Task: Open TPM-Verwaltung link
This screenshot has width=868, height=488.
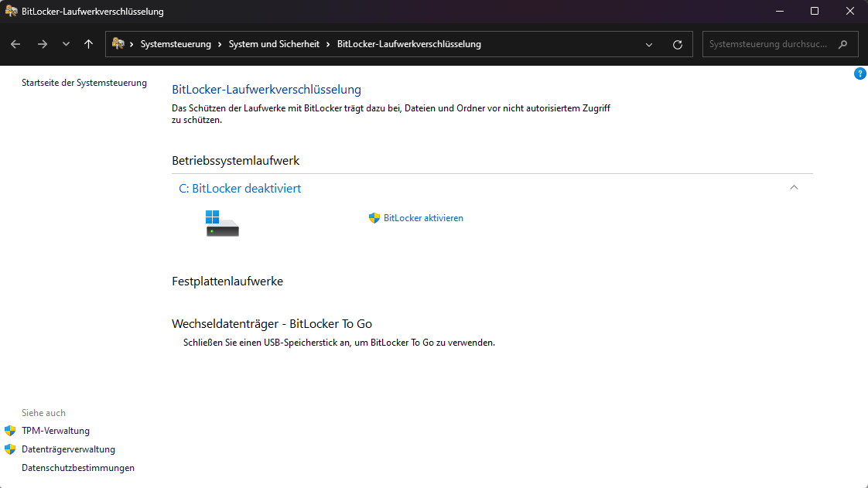Action: 56,431
